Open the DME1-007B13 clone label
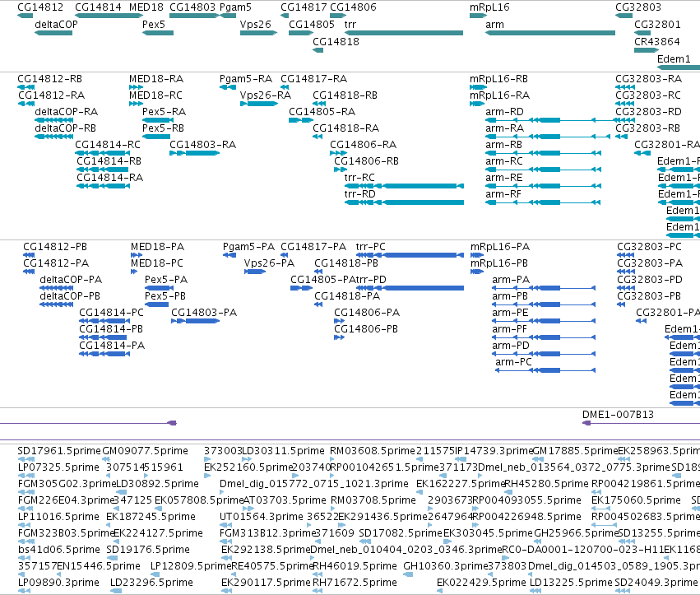This screenshot has height=595, width=700. click(618, 415)
